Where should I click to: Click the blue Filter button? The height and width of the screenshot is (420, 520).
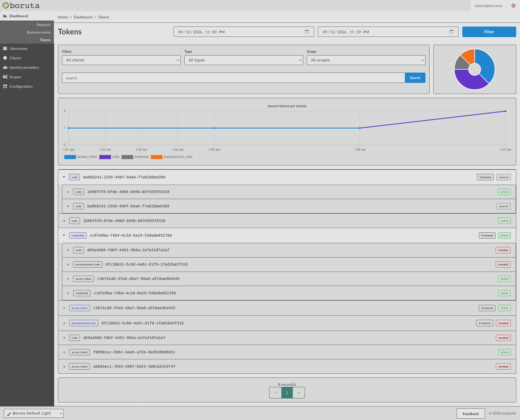point(489,32)
